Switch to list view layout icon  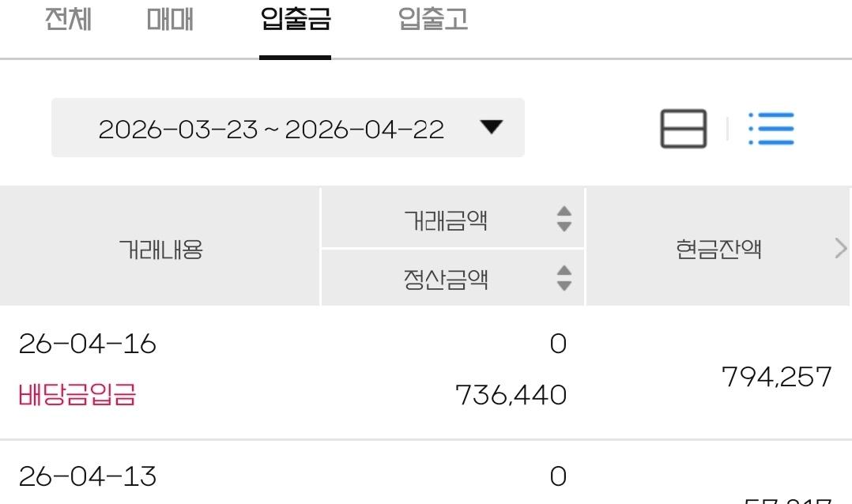point(771,129)
